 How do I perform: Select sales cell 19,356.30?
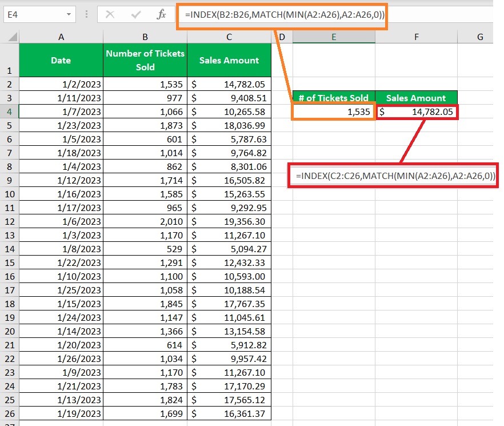tap(229, 221)
